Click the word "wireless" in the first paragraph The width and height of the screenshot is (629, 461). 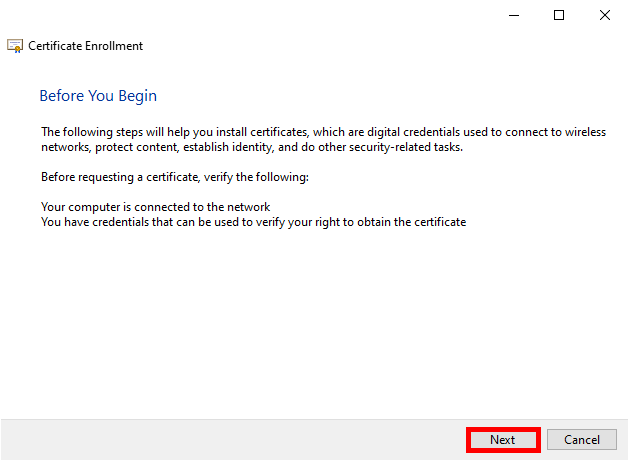[585, 132]
